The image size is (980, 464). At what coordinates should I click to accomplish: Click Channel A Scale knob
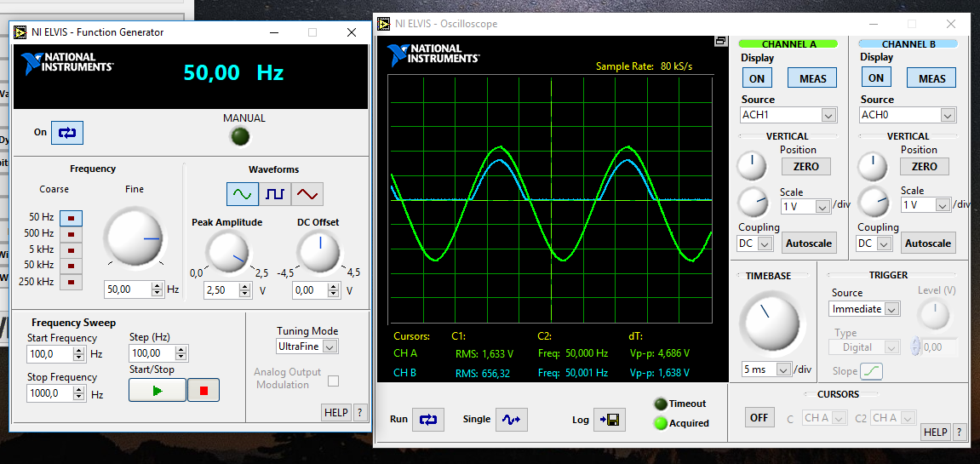coord(754,202)
